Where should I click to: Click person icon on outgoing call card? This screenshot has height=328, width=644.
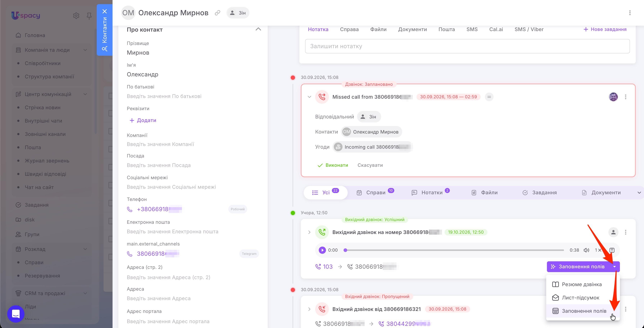pos(613,232)
